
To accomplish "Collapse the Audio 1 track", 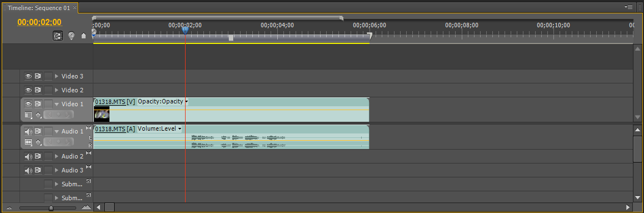I will [x=57, y=132].
